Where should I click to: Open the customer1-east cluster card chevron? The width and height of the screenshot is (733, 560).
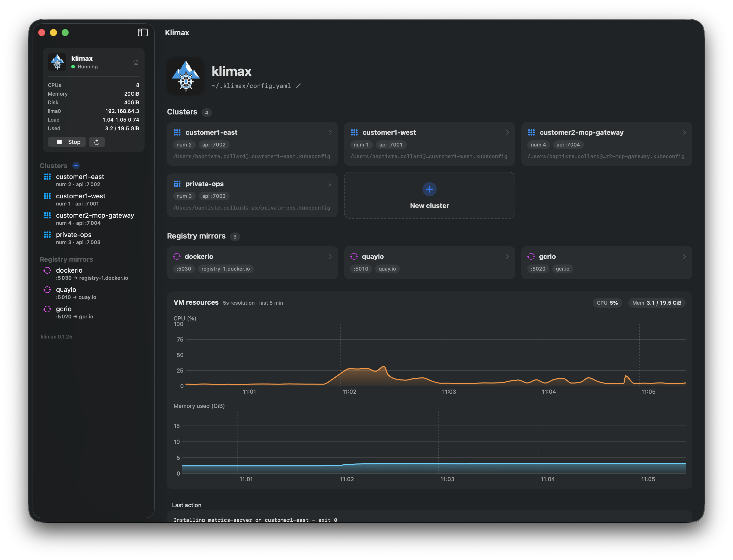tap(330, 132)
